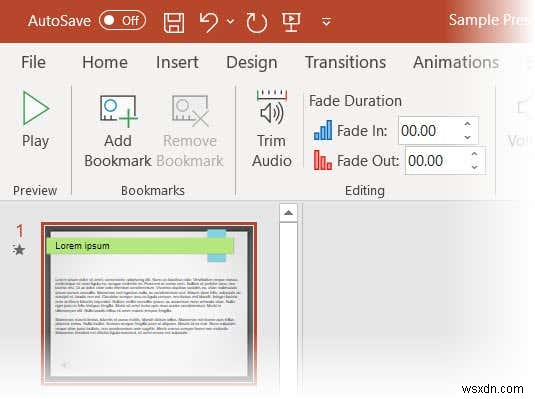
Task: Click the Fade Duration label
Action: [x=355, y=101]
